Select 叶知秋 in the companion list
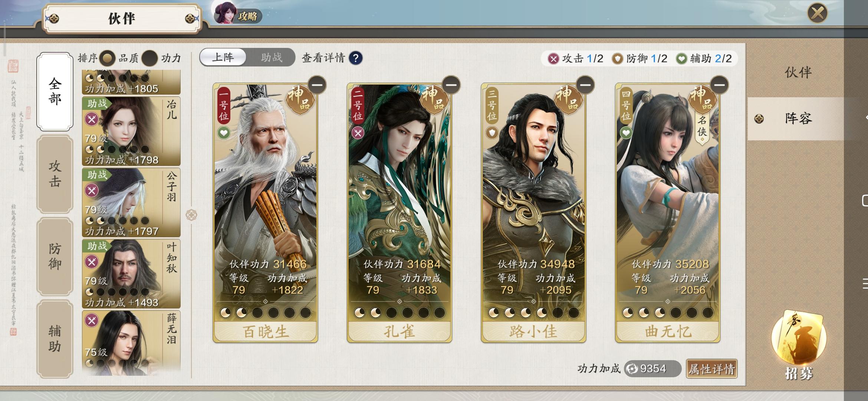This screenshot has width=868, height=401. point(131,274)
